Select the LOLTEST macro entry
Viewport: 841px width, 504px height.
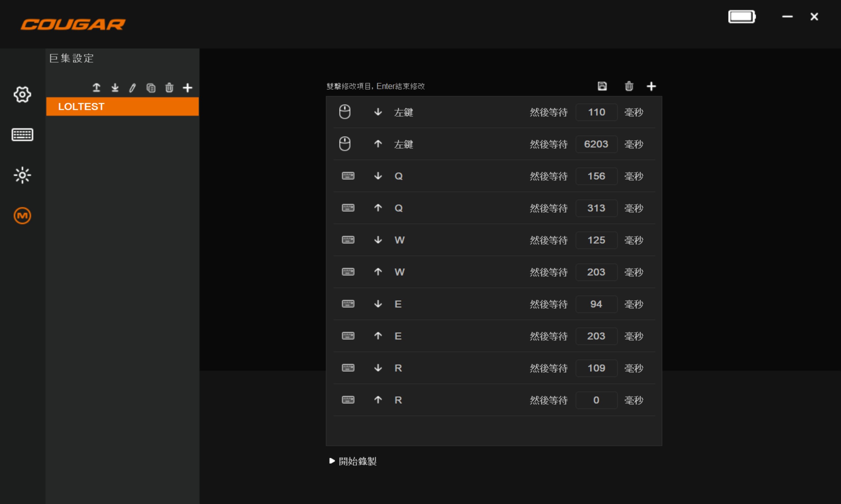coord(122,107)
